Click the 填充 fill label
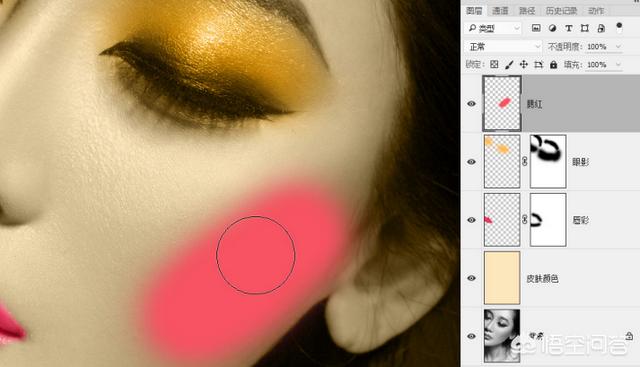This screenshot has width=640, height=367. pos(573,65)
